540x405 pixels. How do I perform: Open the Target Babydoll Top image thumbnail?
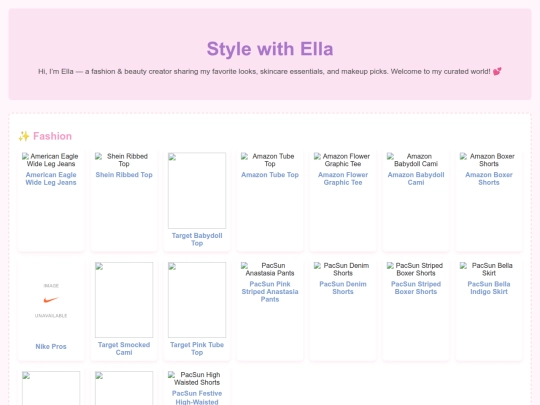pos(197,190)
